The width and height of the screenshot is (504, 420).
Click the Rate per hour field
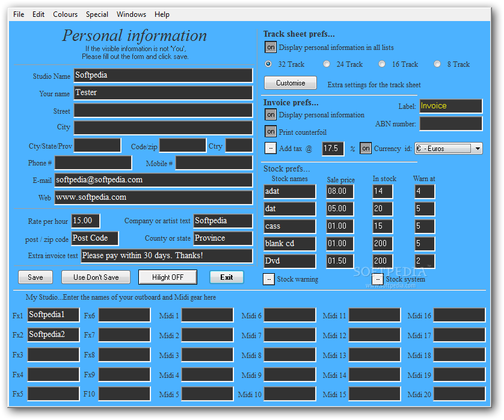[85, 221]
